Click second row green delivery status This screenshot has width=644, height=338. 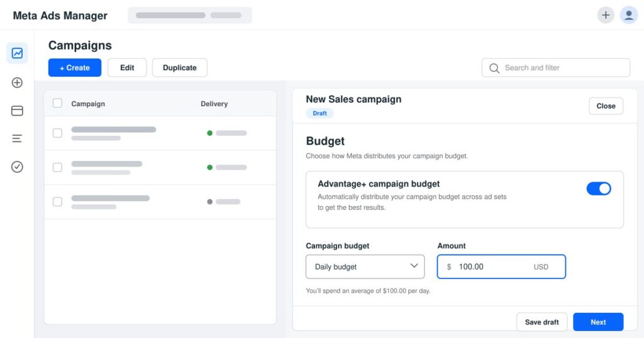pyautogui.click(x=226, y=167)
